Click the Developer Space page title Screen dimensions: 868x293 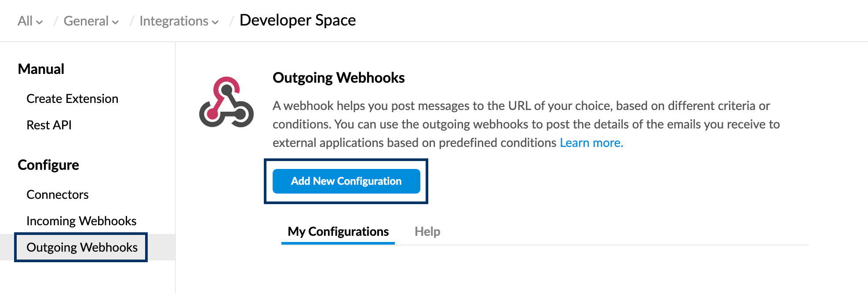(x=297, y=20)
